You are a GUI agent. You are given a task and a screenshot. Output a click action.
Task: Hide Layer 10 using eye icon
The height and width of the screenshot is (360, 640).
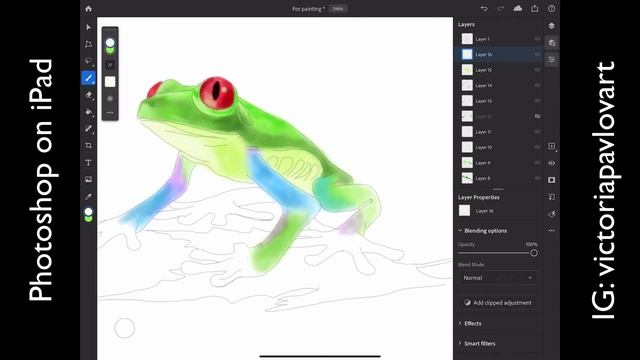[537, 147]
